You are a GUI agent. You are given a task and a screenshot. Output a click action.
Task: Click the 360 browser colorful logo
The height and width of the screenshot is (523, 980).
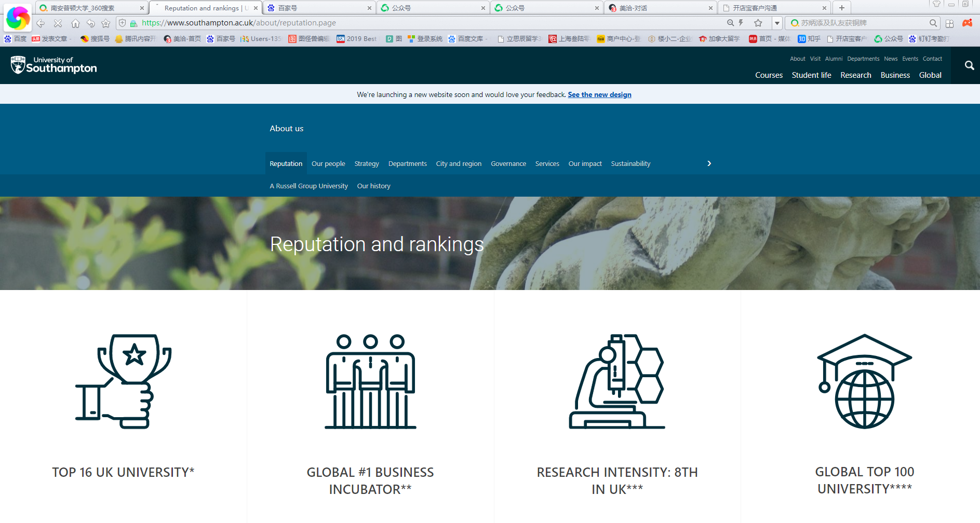18,18
